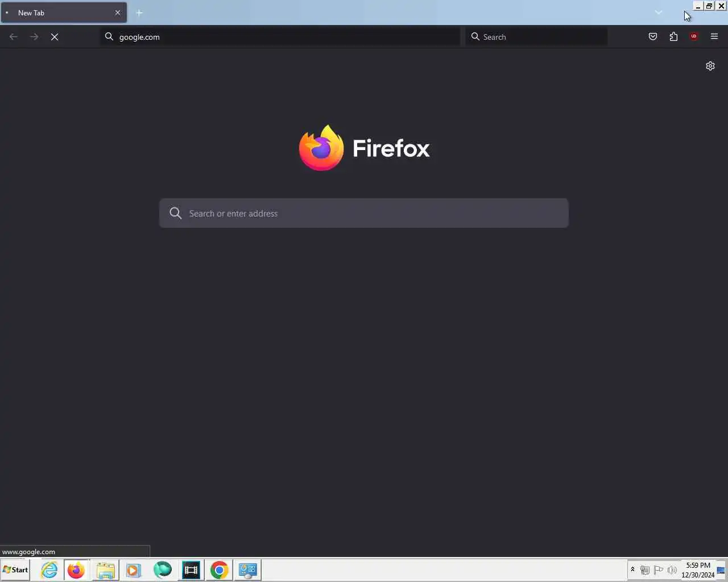Launch Windows Media Player from the taskbar
This screenshot has width=728, height=582.
134,570
